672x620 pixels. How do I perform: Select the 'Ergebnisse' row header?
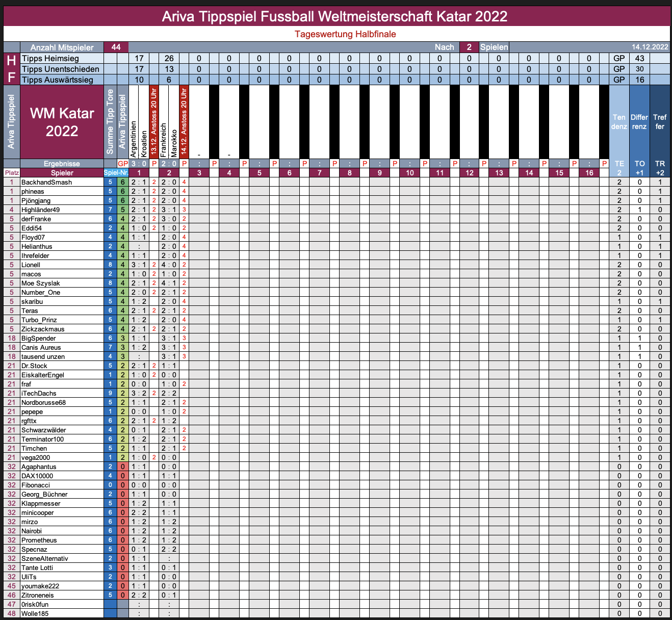tap(62, 164)
